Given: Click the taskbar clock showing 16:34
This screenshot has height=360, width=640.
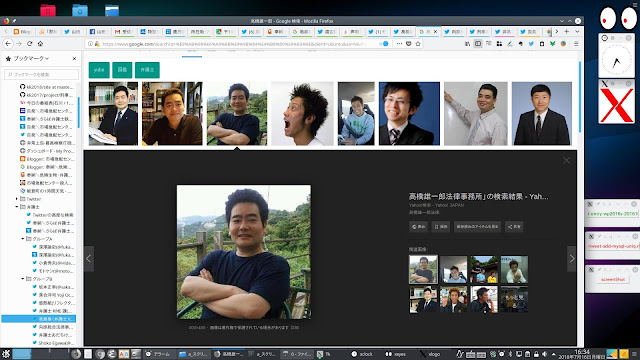Looking at the screenshot, I should click(582, 354).
